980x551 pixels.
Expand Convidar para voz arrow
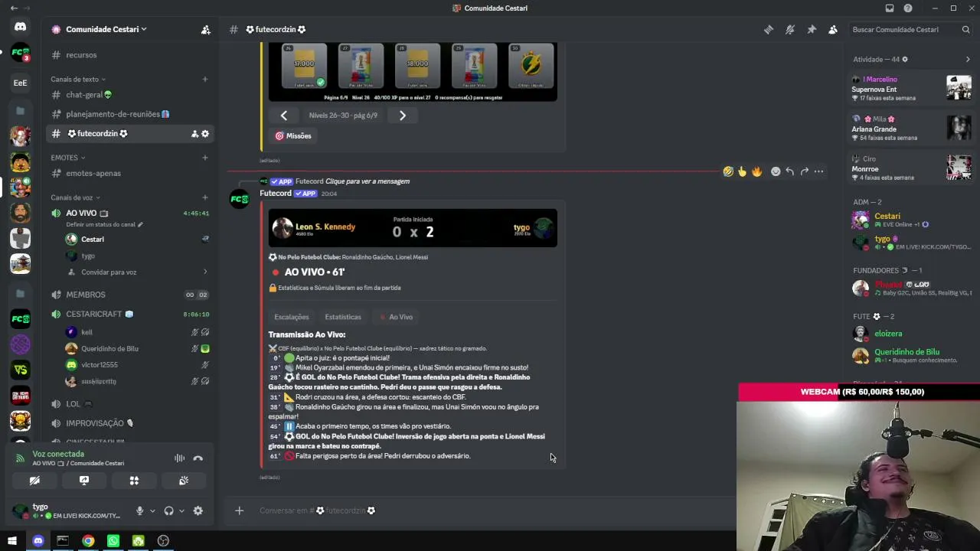coord(205,272)
